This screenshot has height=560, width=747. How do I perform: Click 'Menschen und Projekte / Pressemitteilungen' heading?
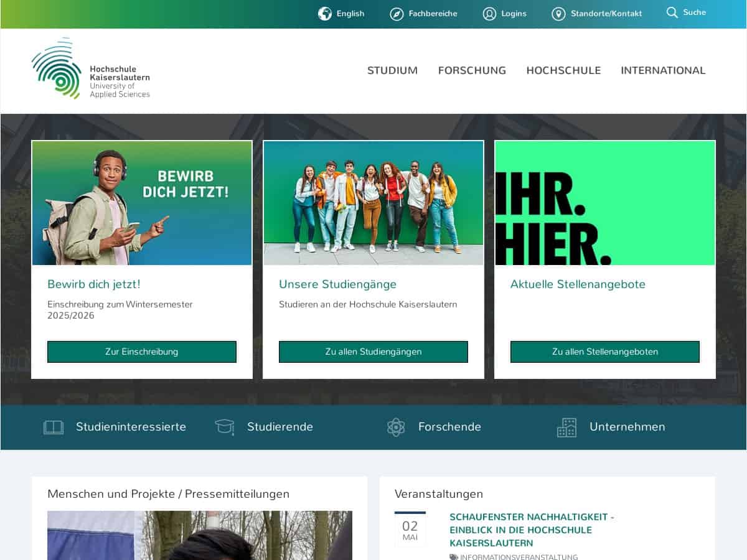169,494
